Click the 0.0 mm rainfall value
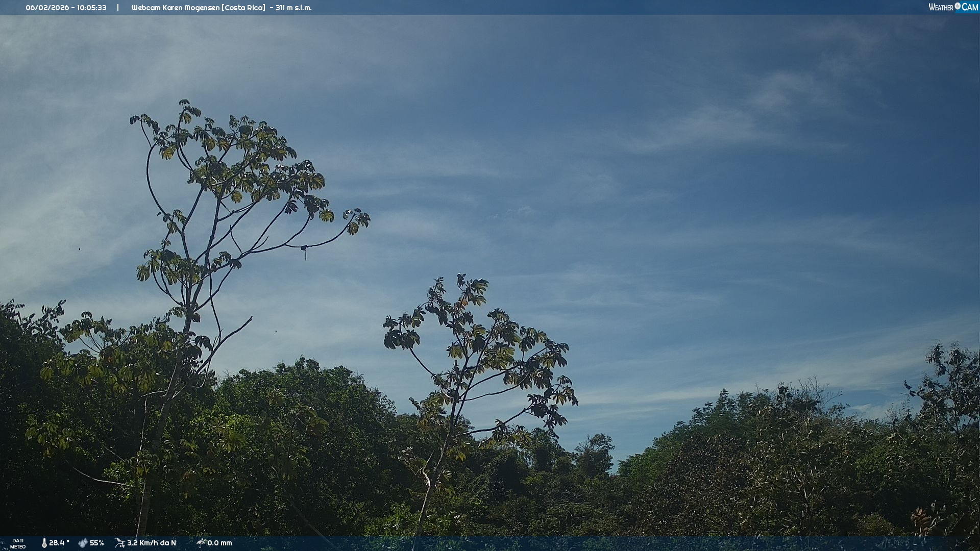The height and width of the screenshot is (551, 980). pos(219,543)
